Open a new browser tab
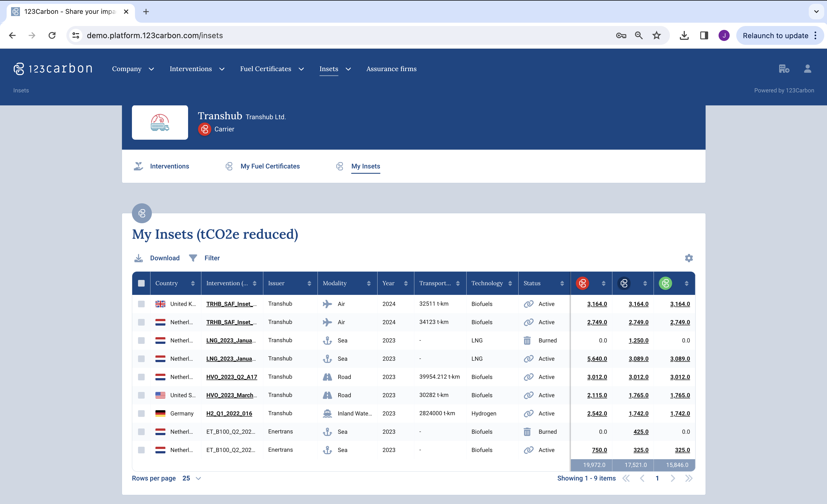This screenshot has width=827, height=504. coord(146,11)
